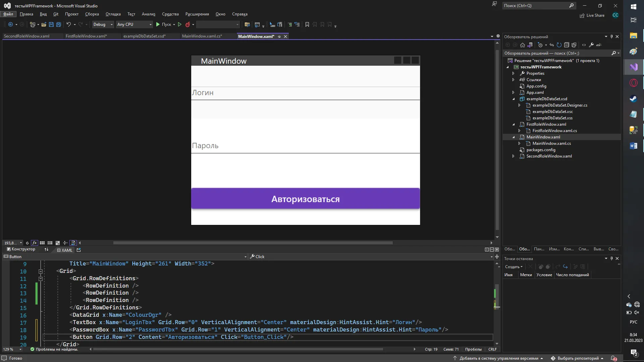Toggle show snap grid in designer bar

pyautogui.click(x=42, y=243)
